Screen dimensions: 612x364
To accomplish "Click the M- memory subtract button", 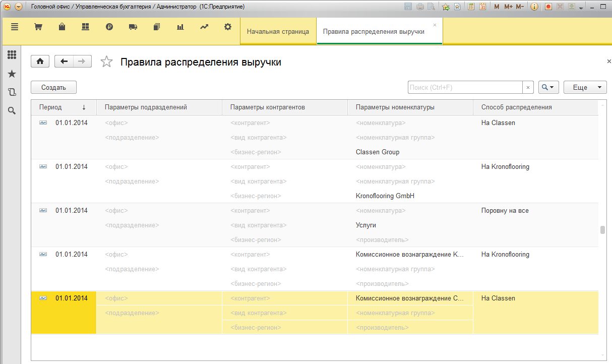I will pyautogui.click(x=520, y=7).
